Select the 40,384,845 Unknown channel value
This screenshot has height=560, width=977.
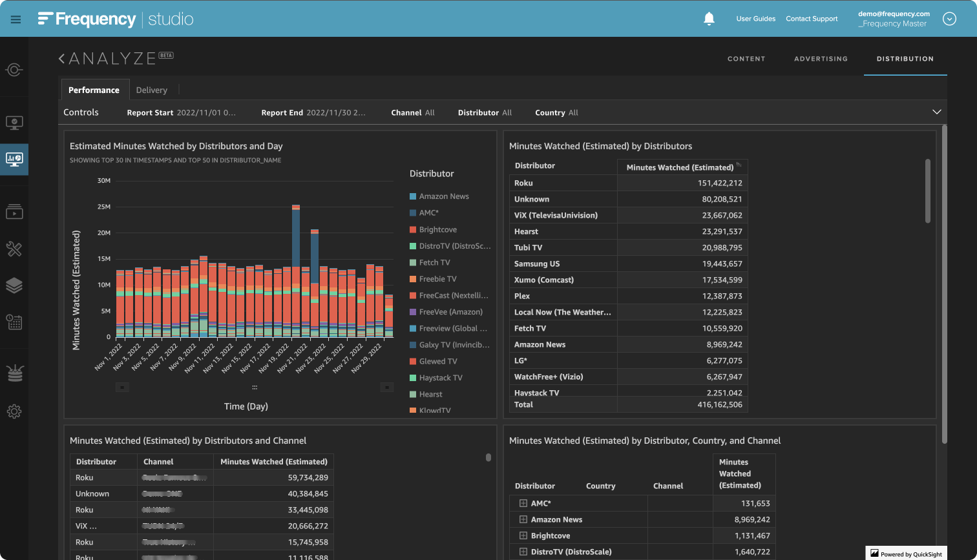(308, 493)
